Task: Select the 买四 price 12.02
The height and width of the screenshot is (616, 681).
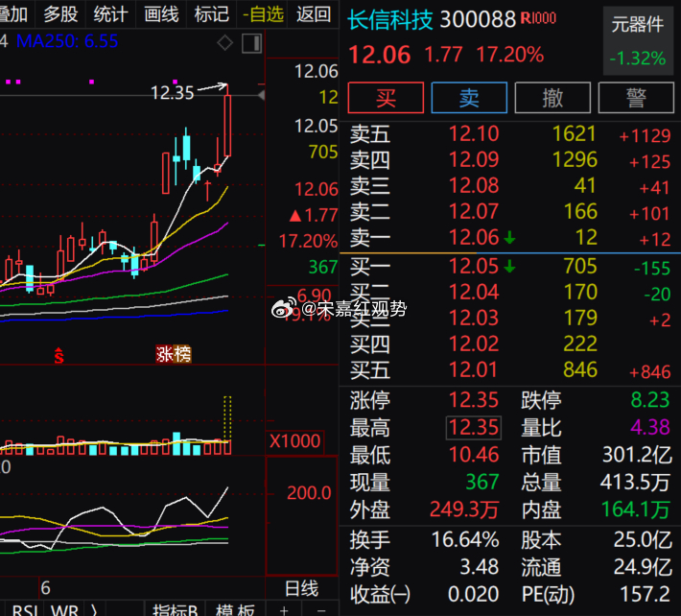Action: pyautogui.click(x=474, y=344)
